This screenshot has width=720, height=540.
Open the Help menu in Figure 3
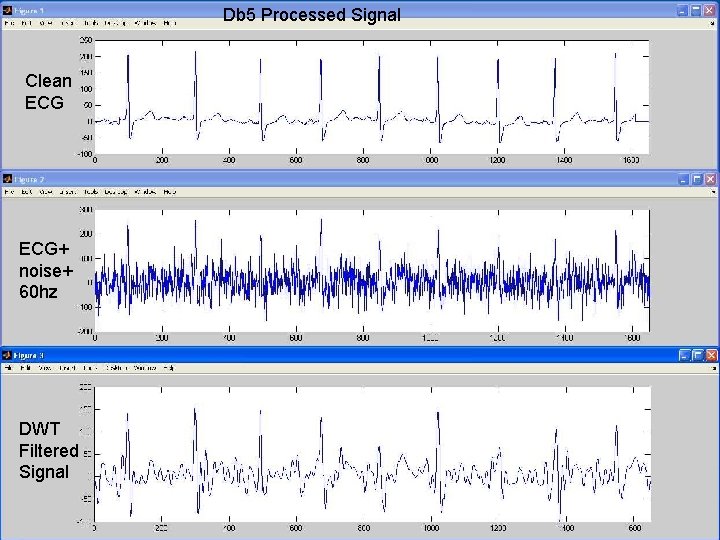(x=169, y=368)
